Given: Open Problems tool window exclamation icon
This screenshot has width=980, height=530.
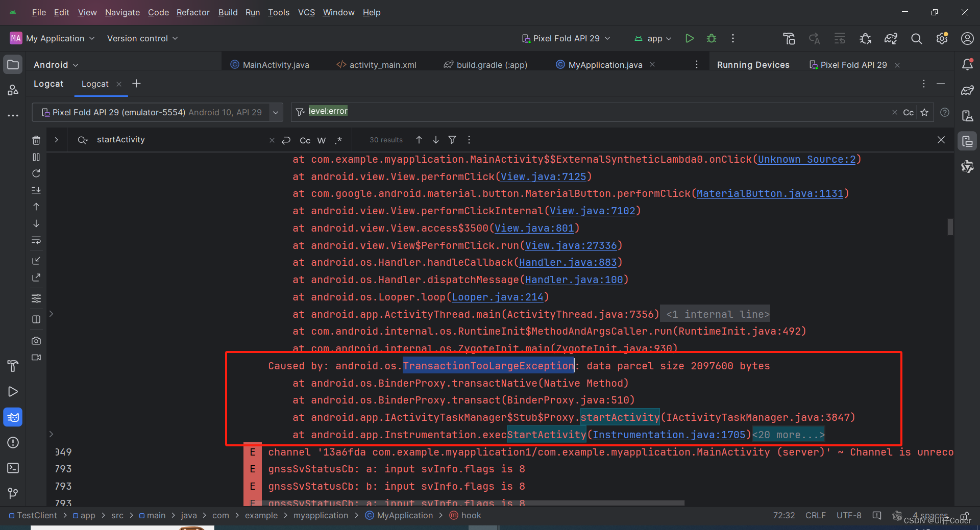Looking at the screenshot, I should coord(13,443).
